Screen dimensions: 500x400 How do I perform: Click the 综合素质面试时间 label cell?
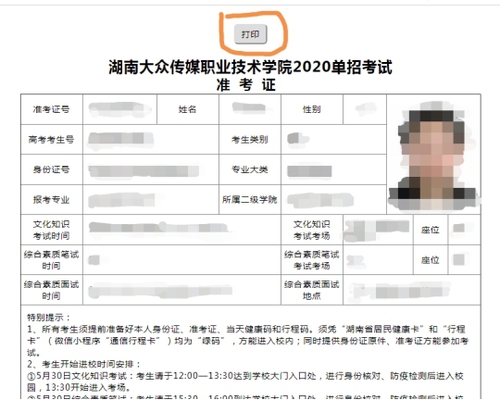point(51,290)
